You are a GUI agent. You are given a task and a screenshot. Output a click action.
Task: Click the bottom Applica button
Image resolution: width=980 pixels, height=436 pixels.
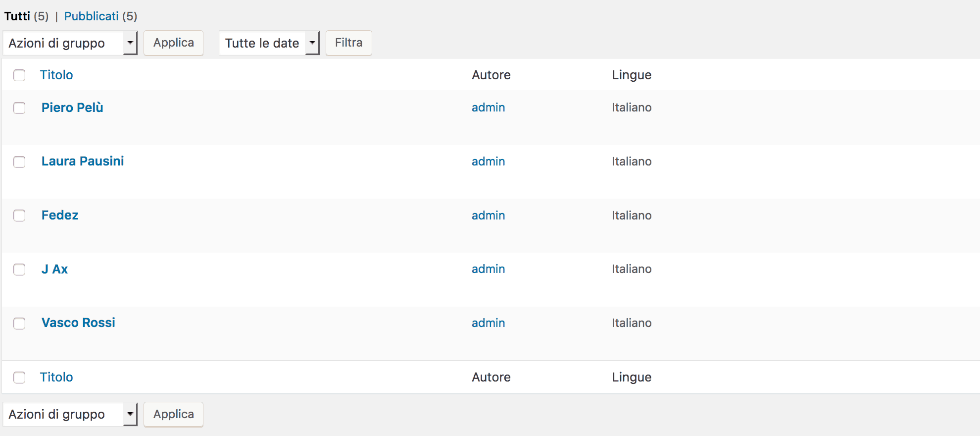click(174, 414)
